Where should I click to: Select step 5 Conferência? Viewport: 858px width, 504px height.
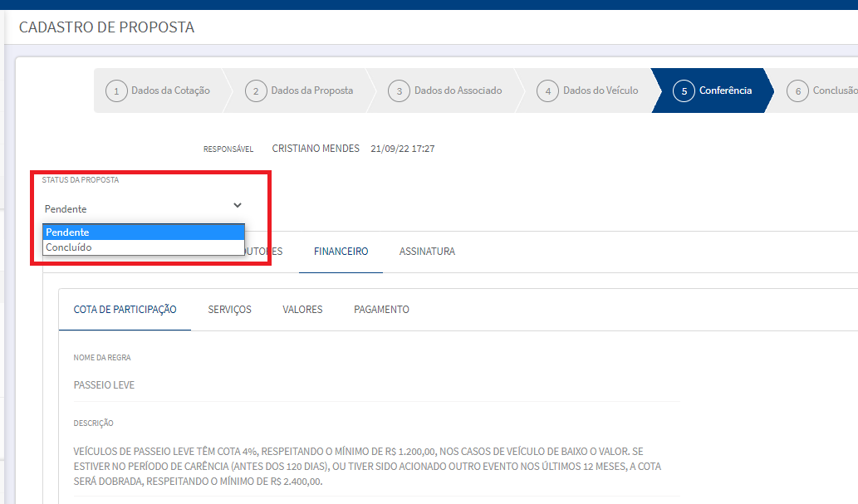[x=713, y=91]
